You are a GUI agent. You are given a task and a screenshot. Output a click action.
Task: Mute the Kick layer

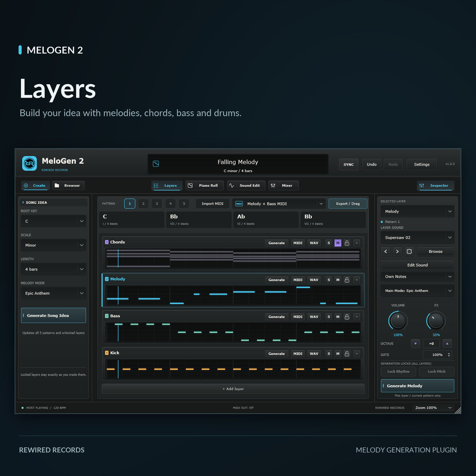(x=338, y=353)
